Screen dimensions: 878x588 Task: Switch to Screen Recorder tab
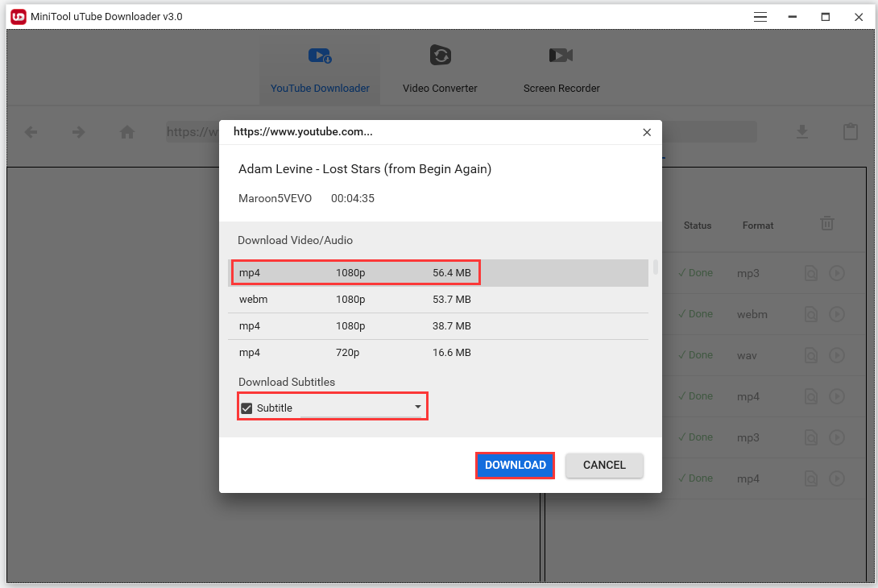561,70
